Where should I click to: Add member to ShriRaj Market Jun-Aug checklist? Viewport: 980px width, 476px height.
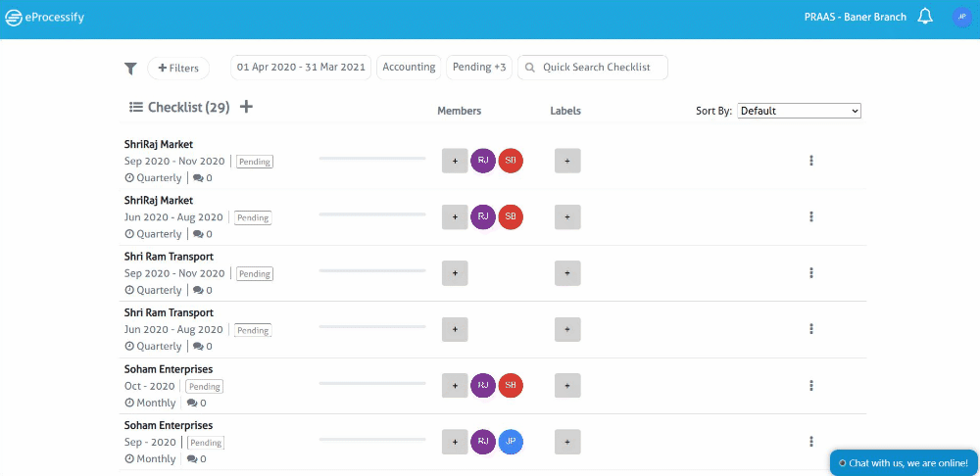coord(455,216)
